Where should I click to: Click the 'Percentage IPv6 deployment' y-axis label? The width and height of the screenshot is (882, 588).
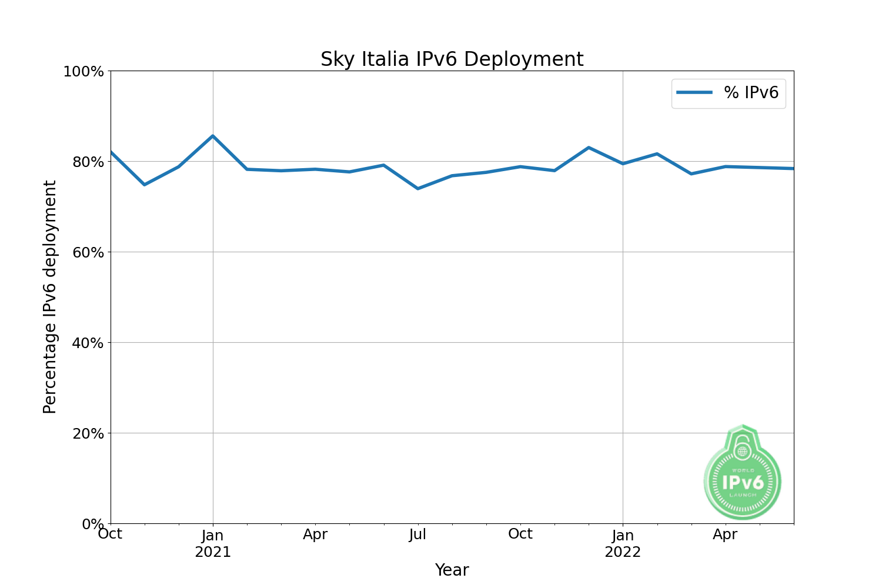50,297
